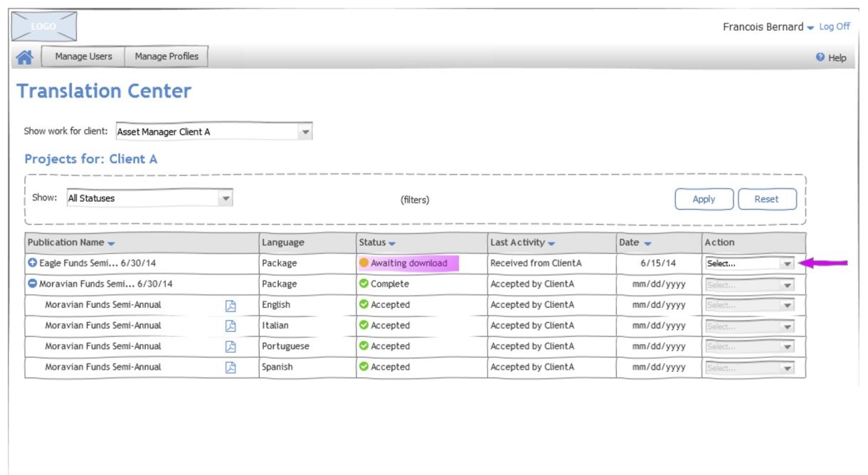The image size is (868, 475).
Task: Click green check icon beside Complete status
Action: (x=364, y=284)
